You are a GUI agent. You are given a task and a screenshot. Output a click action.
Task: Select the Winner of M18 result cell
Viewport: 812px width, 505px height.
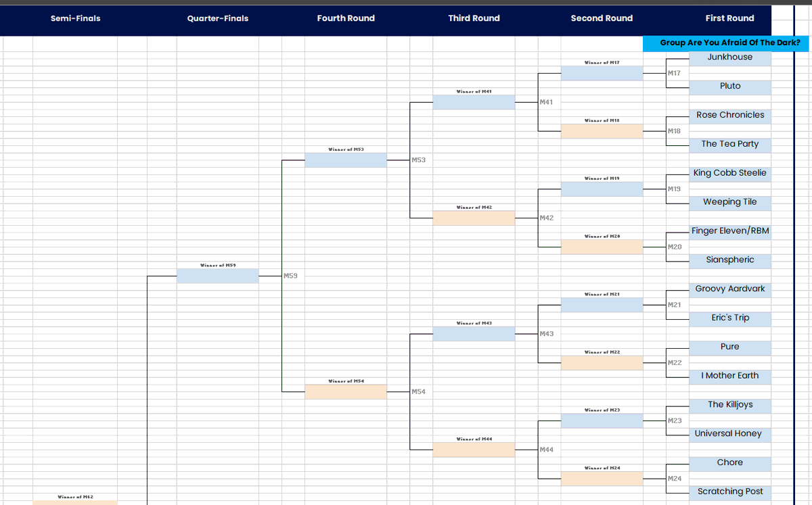(602, 131)
